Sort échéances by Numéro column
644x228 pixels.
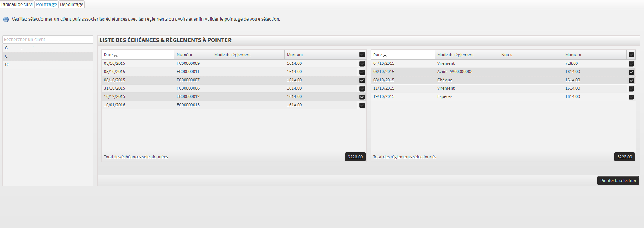point(185,55)
